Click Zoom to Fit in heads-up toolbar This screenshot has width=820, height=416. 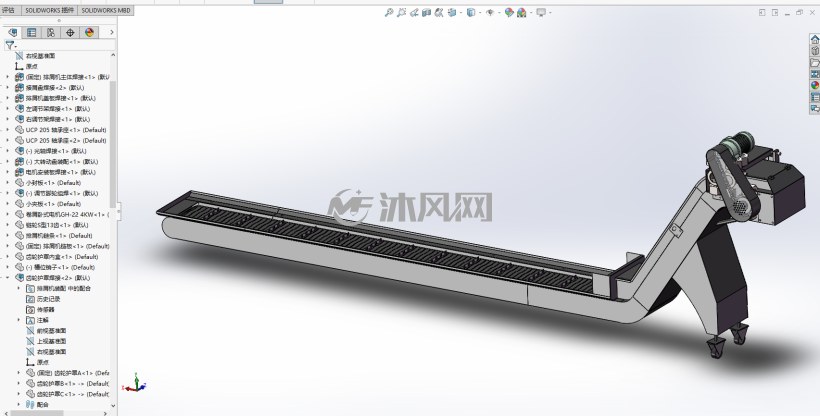pos(389,13)
